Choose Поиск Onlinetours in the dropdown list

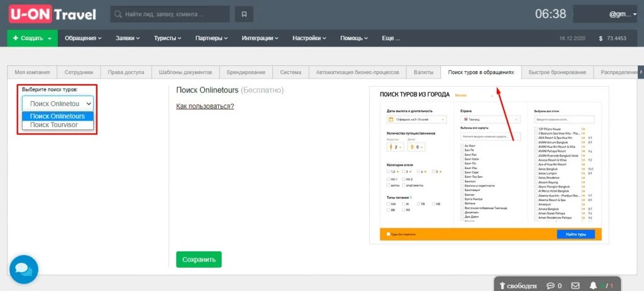click(57, 116)
